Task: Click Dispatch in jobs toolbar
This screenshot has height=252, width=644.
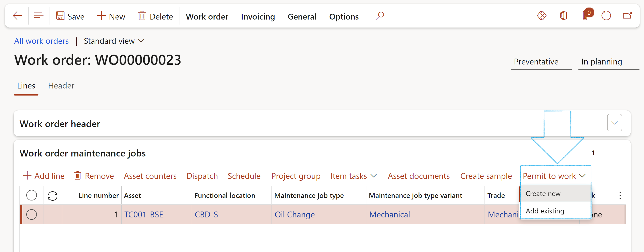Action: (x=202, y=176)
